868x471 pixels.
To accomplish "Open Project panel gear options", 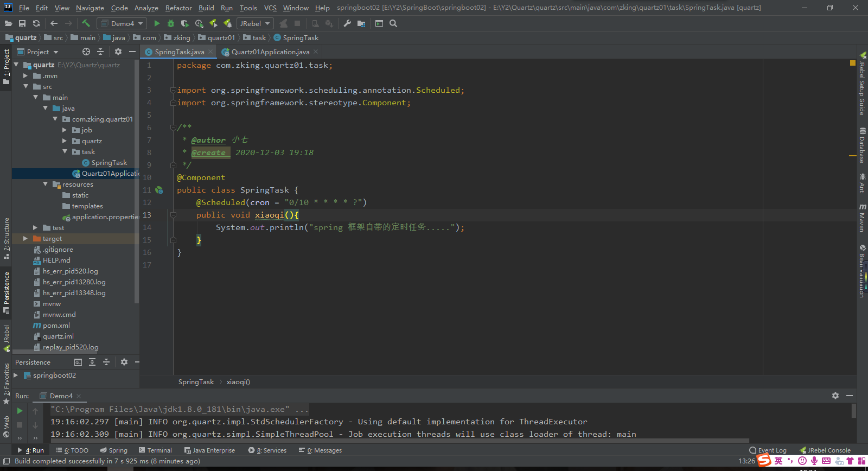I will pos(118,52).
